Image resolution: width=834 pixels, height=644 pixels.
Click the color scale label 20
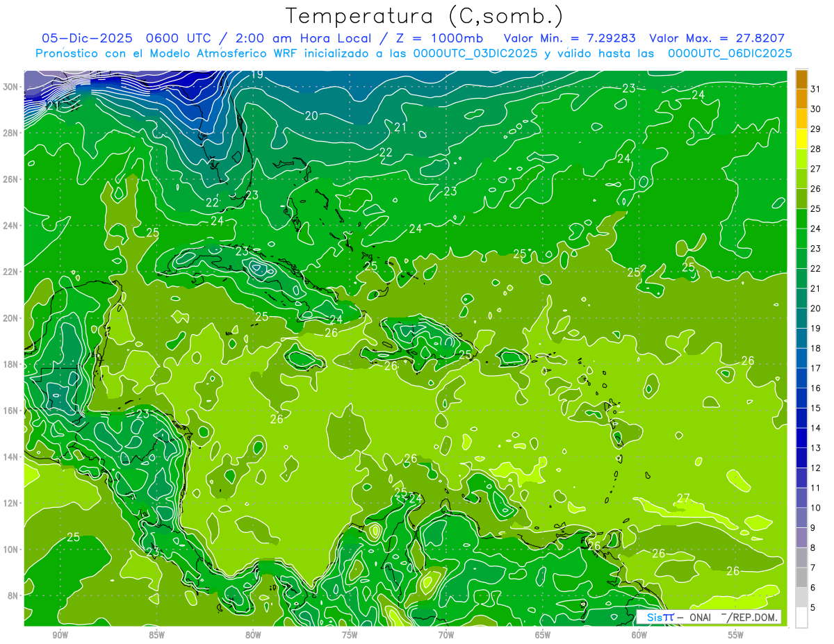click(x=815, y=308)
